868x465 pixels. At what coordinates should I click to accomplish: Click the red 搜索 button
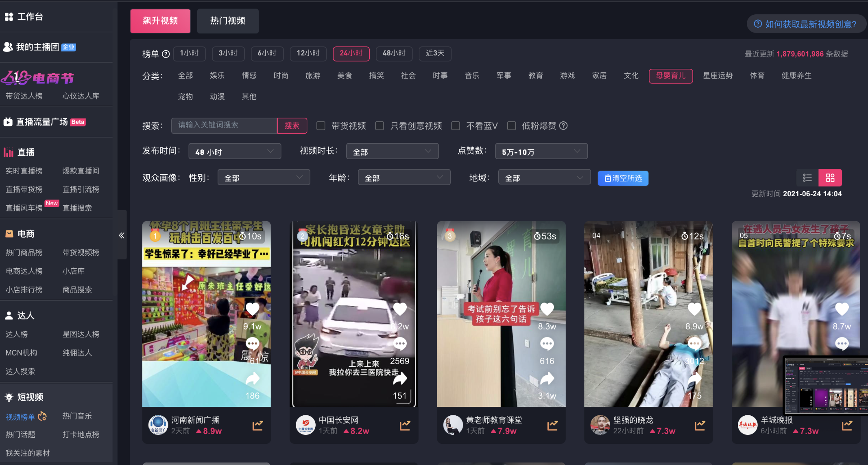(292, 126)
